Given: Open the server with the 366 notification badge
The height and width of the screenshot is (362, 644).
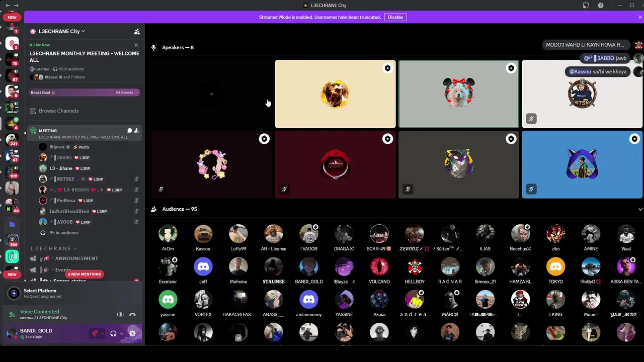Looking at the screenshot, I should click(12, 240).
